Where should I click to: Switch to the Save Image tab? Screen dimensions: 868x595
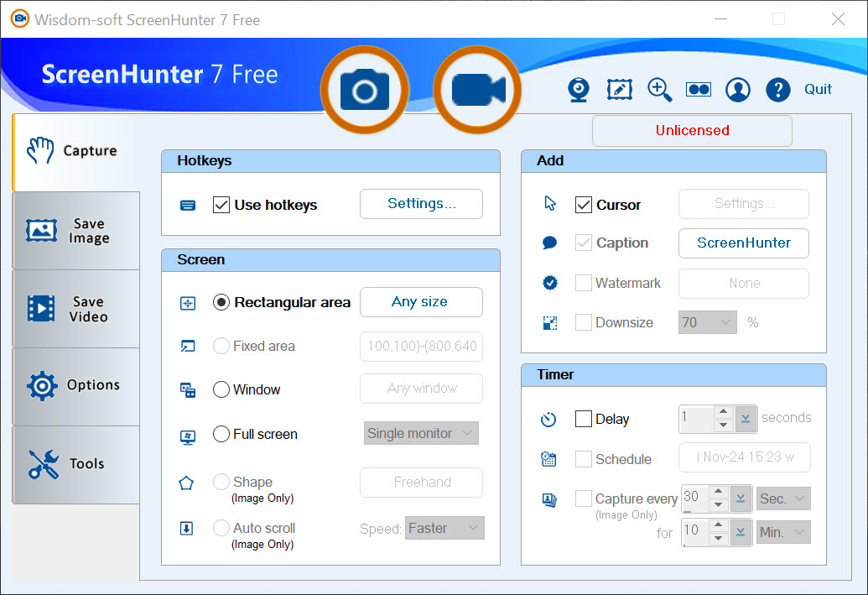[76, 231]
